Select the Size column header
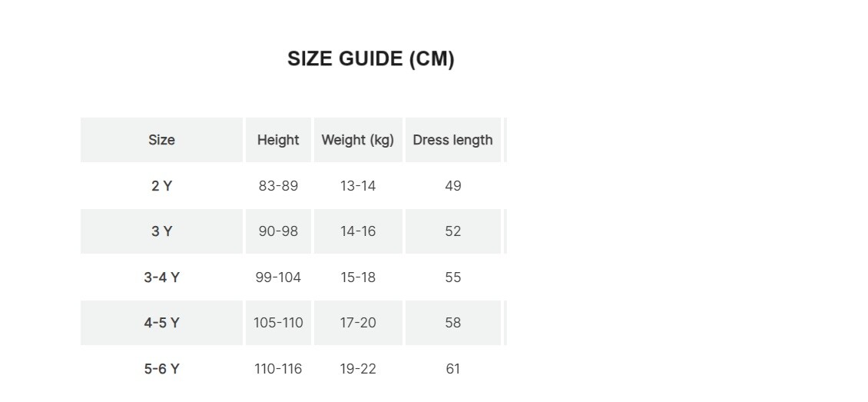Image resolution: width=868 pixels, height=402 pixels. click(x=161, y=140)
